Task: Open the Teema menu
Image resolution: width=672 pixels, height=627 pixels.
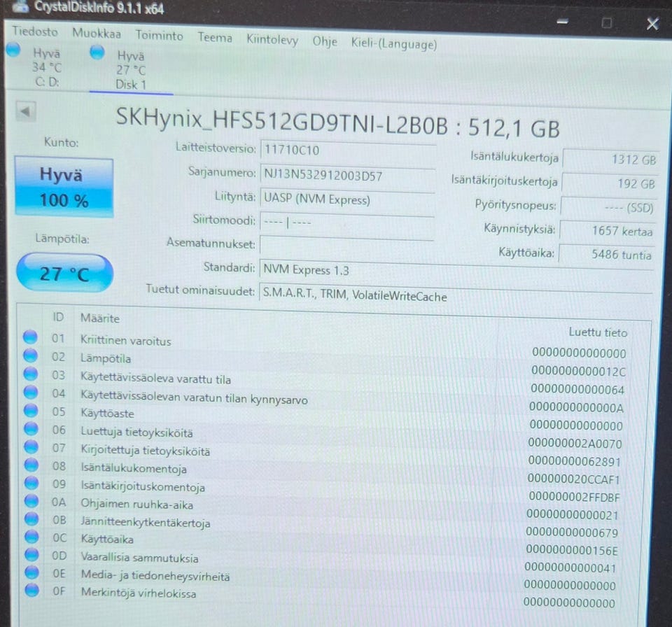Action: [215, 37]
